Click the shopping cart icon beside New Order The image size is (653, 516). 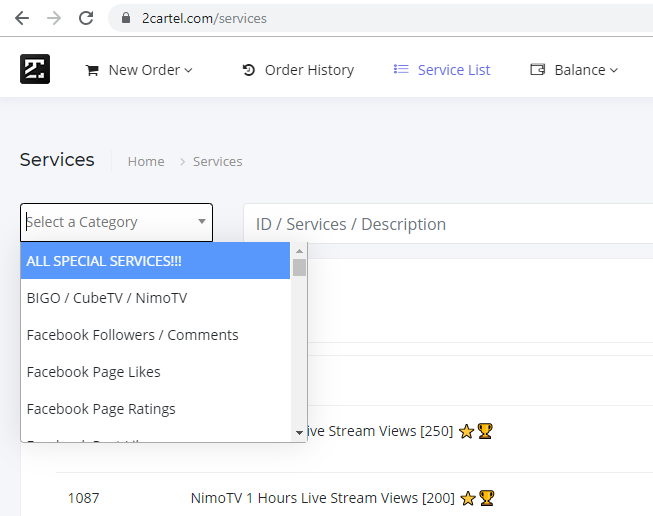tap(92, 70)
